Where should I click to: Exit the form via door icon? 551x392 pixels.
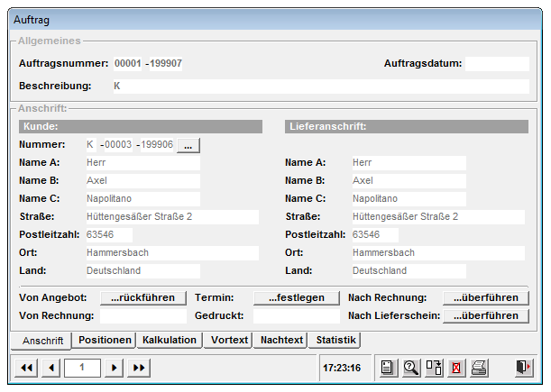click(x=524, y=368)
